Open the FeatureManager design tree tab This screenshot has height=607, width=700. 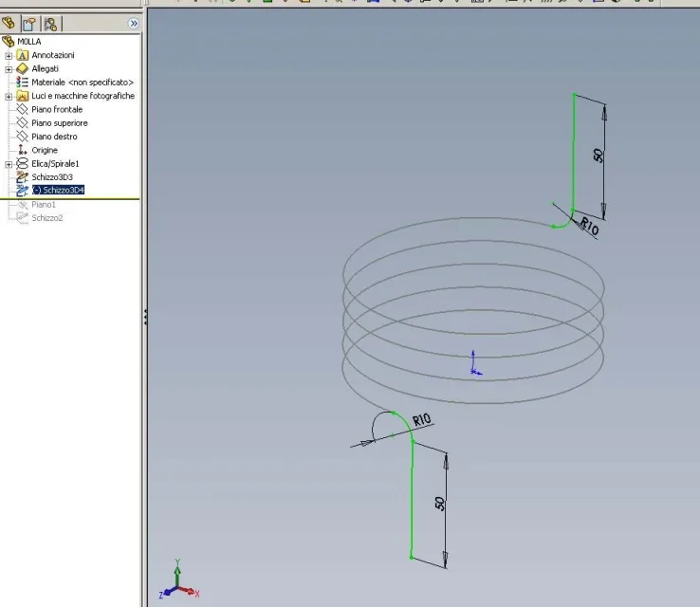pyautogui.click(x=9, y=23)
